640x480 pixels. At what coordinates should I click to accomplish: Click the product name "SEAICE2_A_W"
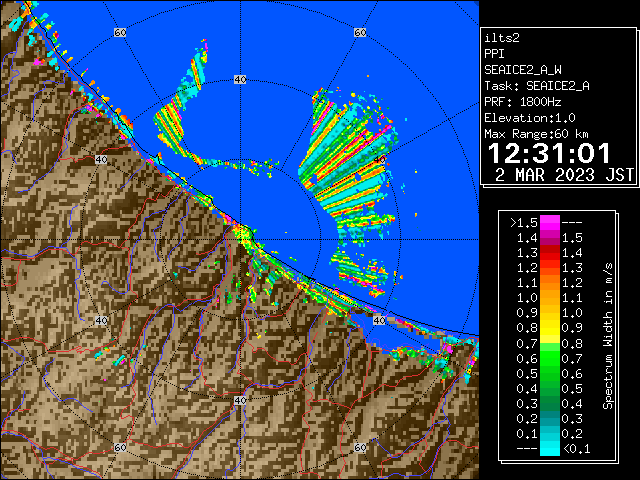tap(523, 70)
